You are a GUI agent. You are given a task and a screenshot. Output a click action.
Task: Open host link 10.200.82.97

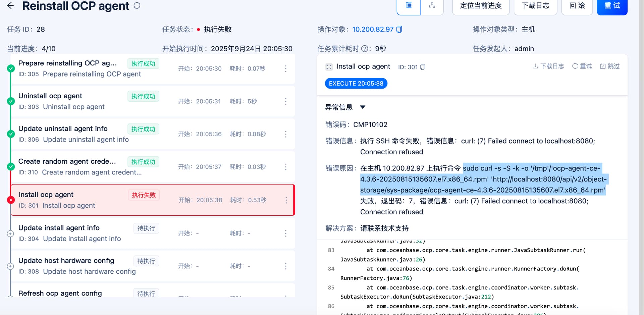coord(373,30)
